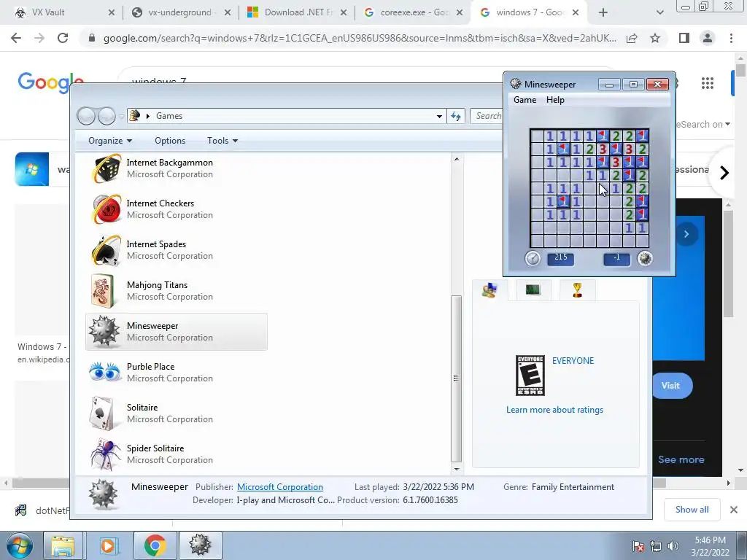Click Windows 7 logo thumbnail chip
747x560 pixels.
pos(32,169)
